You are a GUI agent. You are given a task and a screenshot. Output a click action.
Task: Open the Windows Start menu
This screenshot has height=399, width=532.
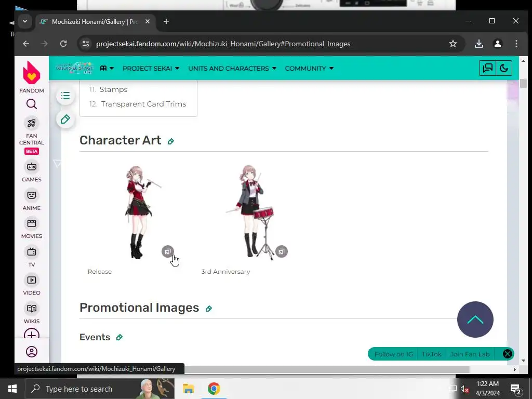(12, 389)
